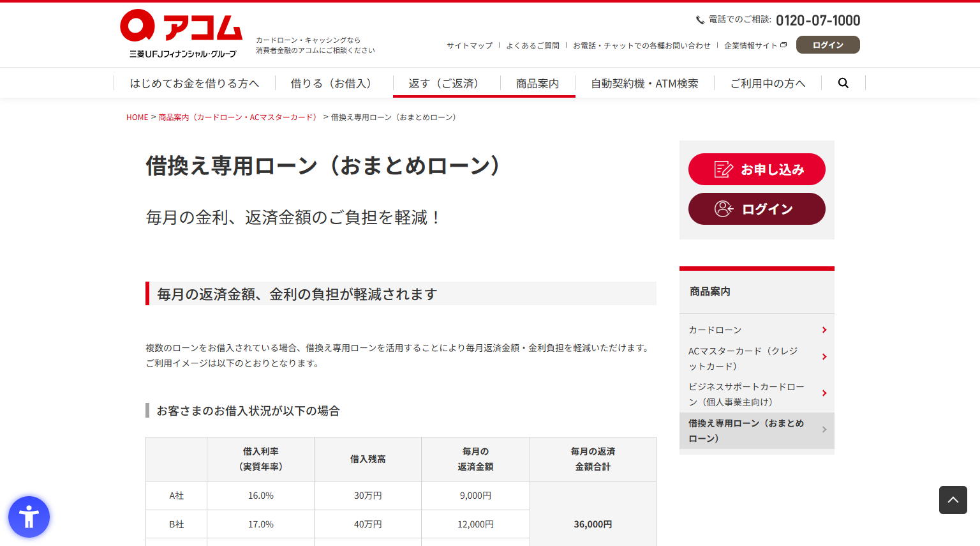The image size is (980, 546).
Task: Click the 借換え専用ローン（おまとめローン） breadcrumb text
Action: point(394,118)
